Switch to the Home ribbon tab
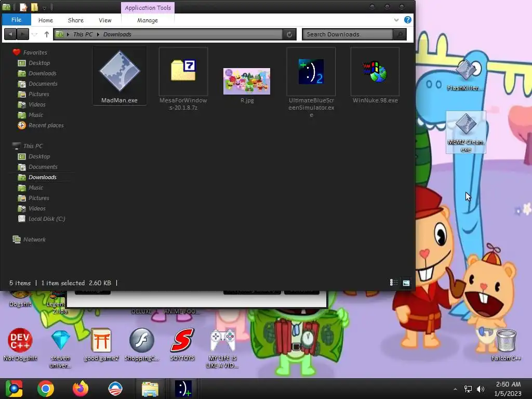This screenshot has height=399, width=532. (x=46, y=20)
